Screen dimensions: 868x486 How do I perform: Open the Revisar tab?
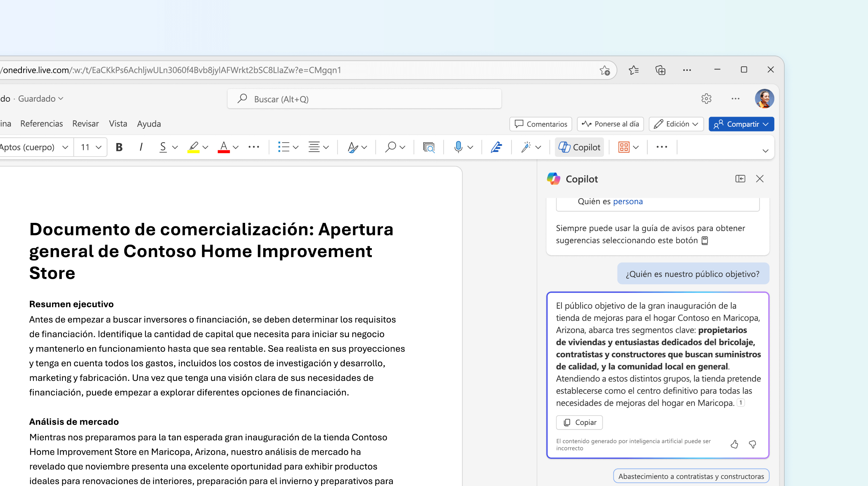[85, 124]
